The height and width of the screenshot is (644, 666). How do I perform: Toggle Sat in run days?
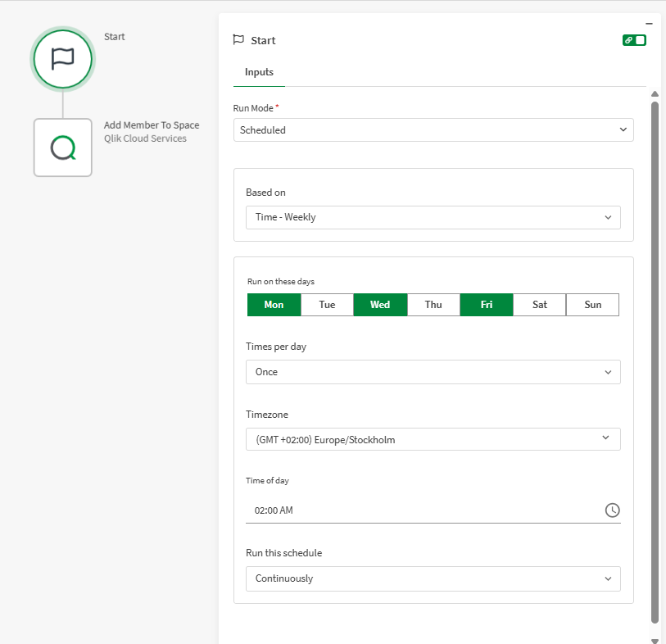click(539, 305)
